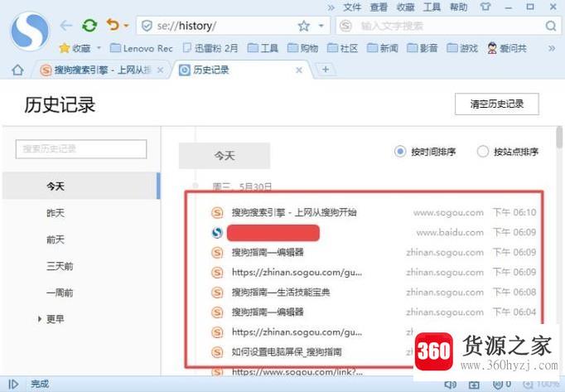Open the 爱问共 bookmark
Image resolution: width=565 pixels, height=392 pixels.
[507, 48]
